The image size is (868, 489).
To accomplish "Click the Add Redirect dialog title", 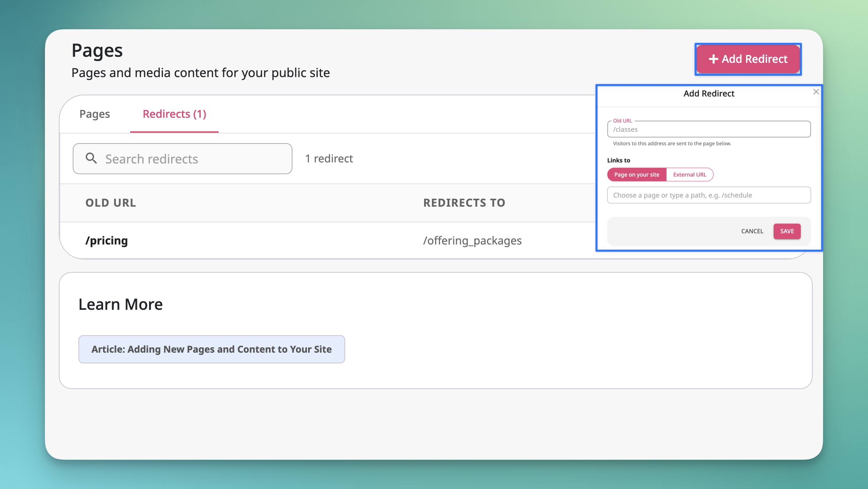I will pyautogui.click(x=709, y=94).
